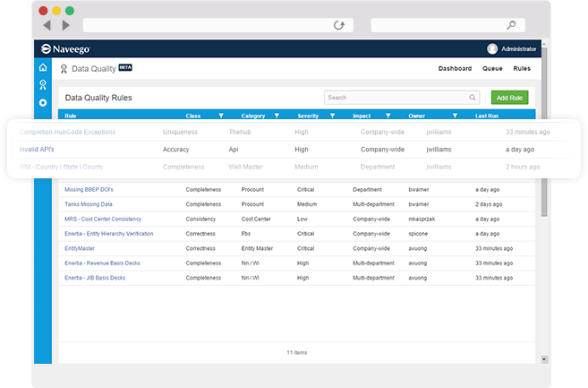Click 'Uniqueness' class cell

(180, 132)
